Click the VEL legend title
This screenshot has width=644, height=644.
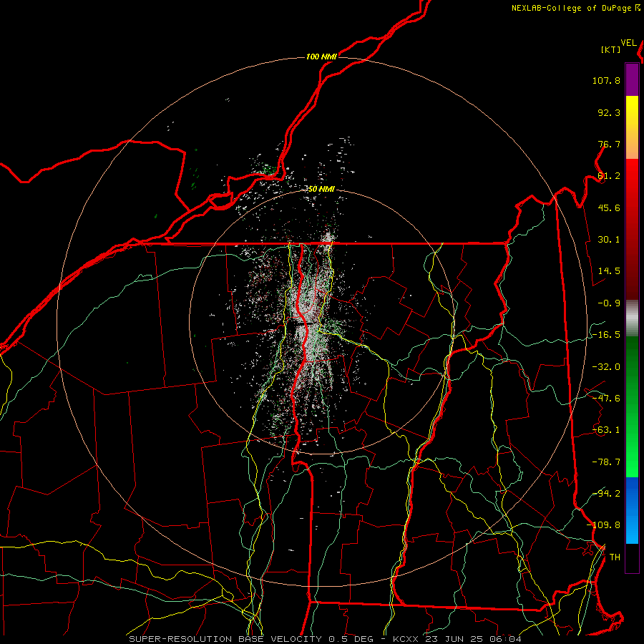[x=628, y=42]
